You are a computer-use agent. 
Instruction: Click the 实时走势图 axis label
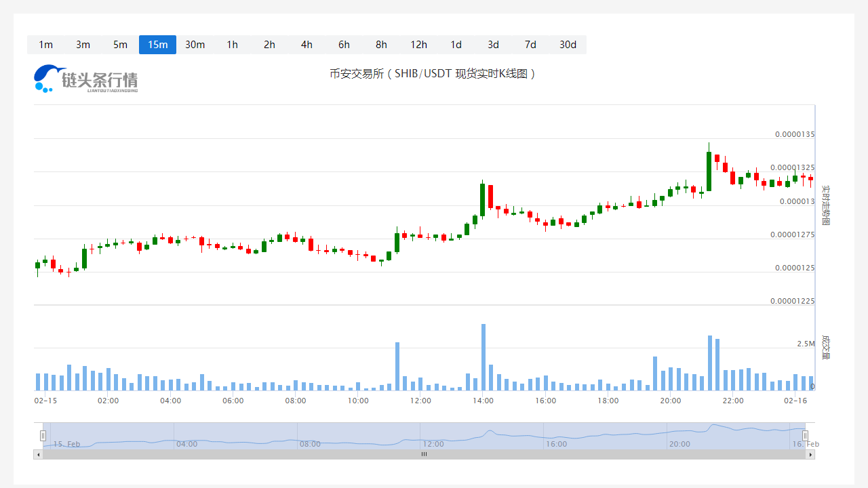pos(825,205)
